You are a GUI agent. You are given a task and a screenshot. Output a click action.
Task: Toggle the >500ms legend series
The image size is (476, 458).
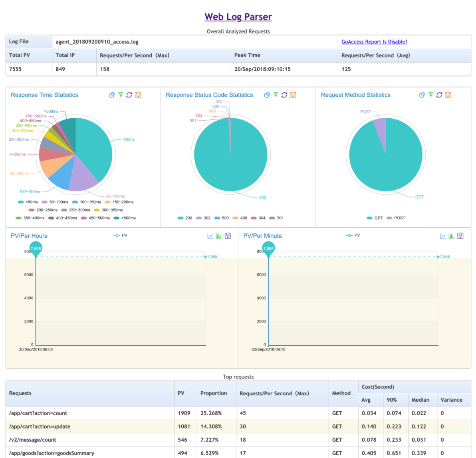pos(125,218)
